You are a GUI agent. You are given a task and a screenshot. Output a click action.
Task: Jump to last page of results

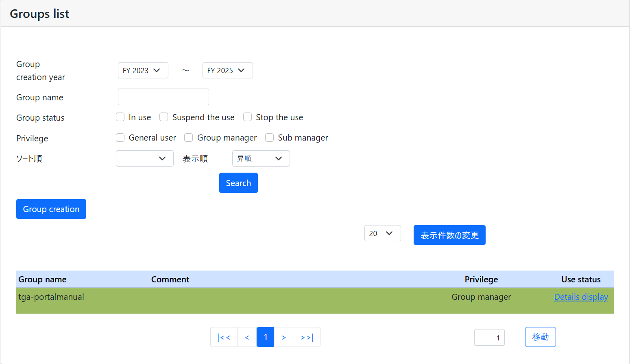coord(307,337)
